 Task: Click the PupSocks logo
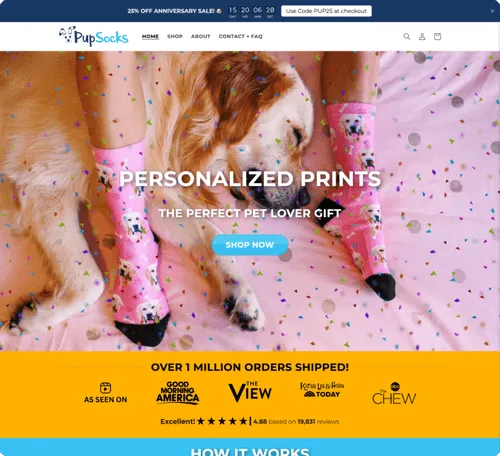(x=94, y=36)
